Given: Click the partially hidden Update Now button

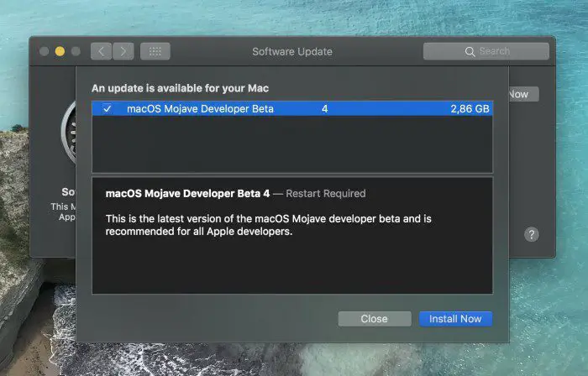Looking at the screenshot, I should tap(523, 94).
